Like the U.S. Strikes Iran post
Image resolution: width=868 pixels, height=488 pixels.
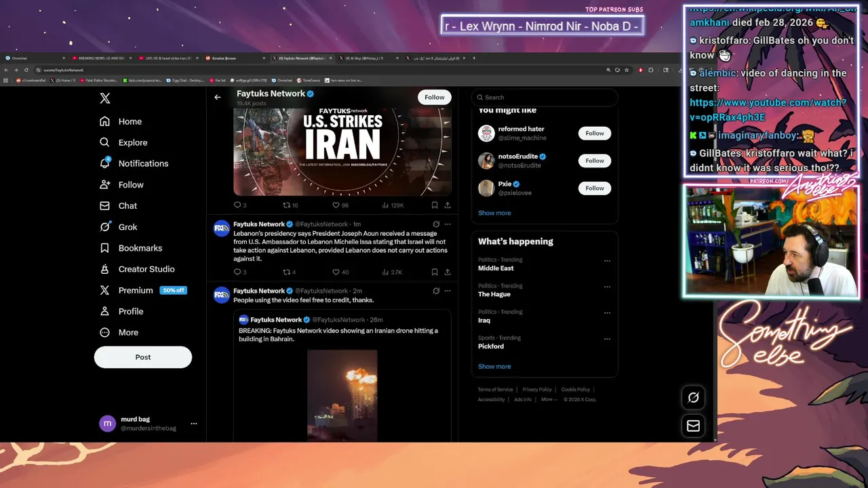(x=340, y=205)
